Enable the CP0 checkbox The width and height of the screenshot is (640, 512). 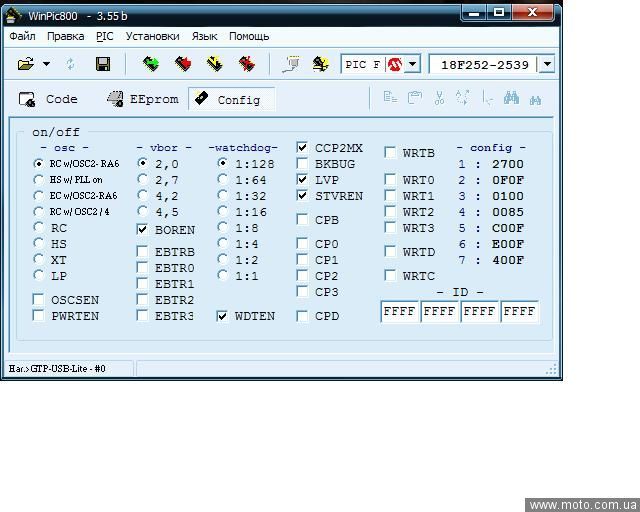coord(302,244)
